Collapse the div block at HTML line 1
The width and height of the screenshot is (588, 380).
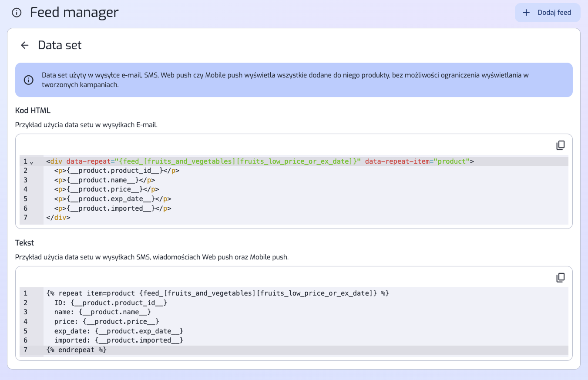click(31, 162)
